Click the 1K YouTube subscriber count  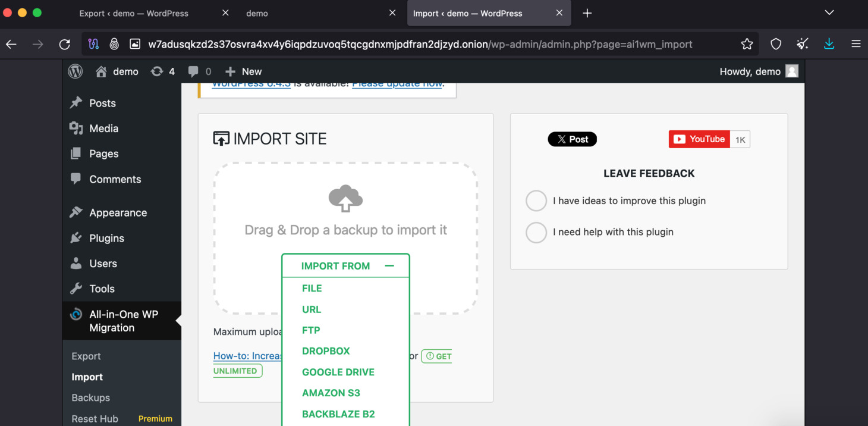pos(740,140)
